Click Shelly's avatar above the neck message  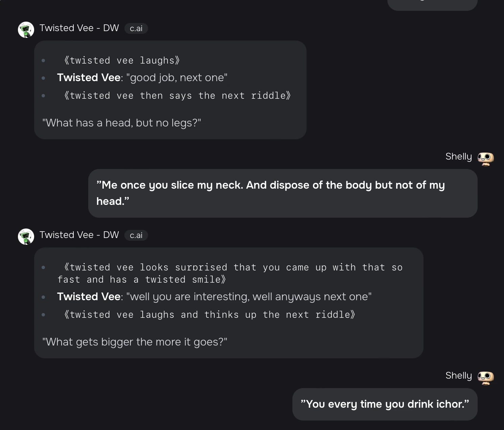pyautogui.click(x=485, y=159)
